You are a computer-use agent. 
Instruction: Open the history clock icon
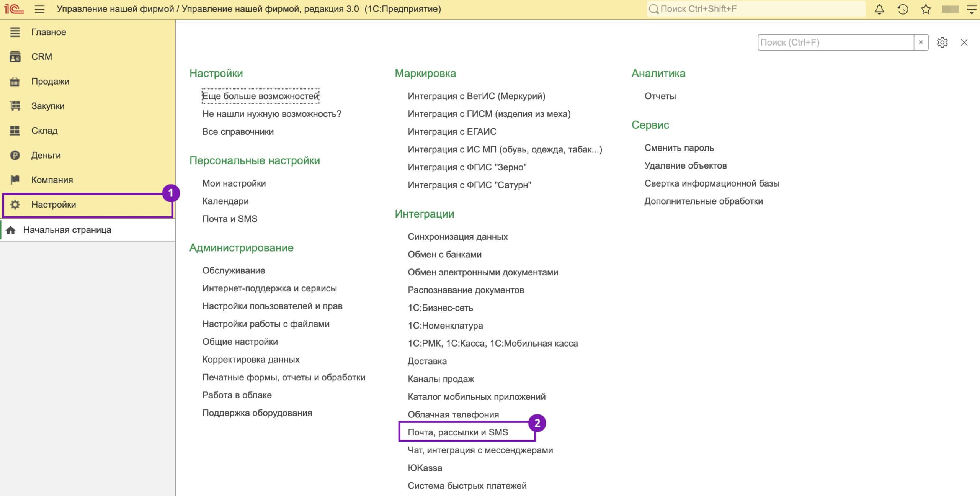(903, 9)
